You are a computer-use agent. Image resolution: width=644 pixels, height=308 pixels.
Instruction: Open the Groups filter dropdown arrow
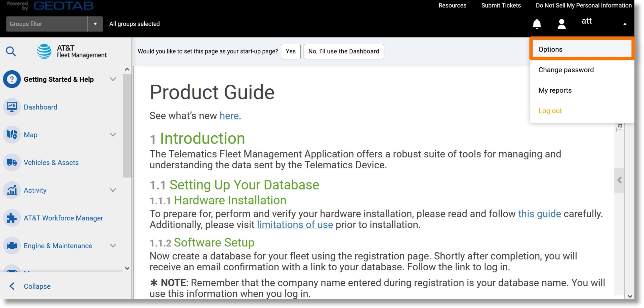click(95, 24)
